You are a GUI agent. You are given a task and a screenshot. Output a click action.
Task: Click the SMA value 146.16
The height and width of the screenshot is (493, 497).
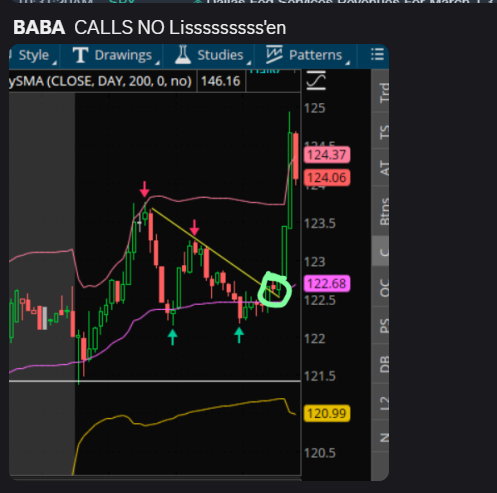221,81
